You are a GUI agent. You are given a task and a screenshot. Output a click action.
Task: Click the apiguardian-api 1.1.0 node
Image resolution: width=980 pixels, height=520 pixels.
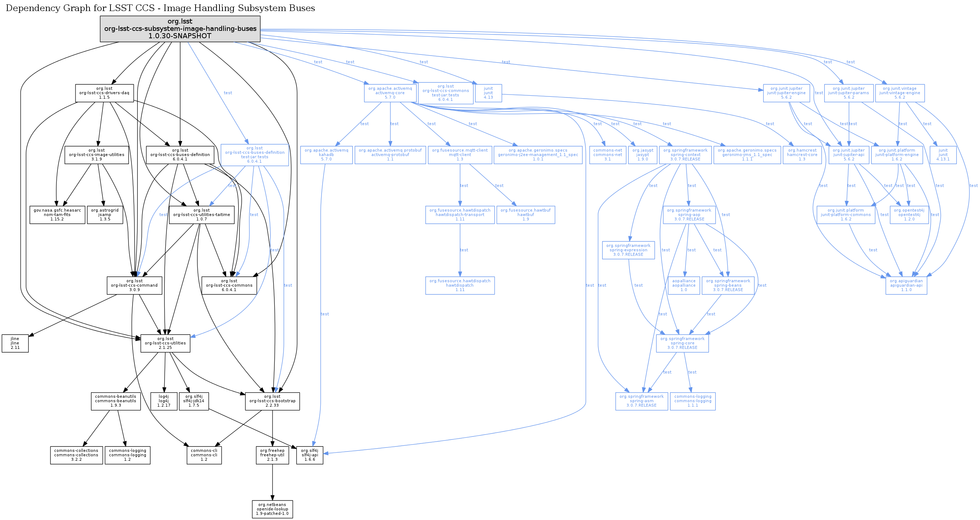pyautogui.click(x=906, y=286)
